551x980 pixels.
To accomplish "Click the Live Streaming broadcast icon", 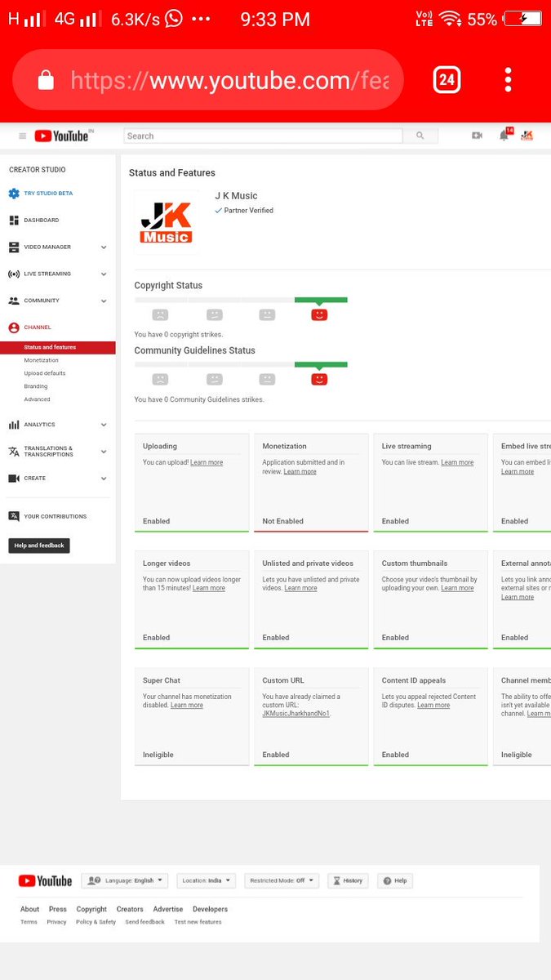I will (x=14, y=274).
